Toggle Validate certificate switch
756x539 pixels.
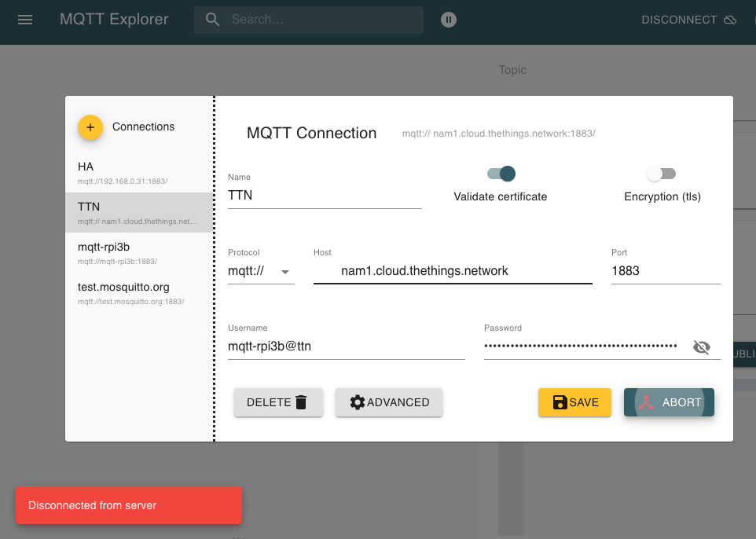click(501, 174)
